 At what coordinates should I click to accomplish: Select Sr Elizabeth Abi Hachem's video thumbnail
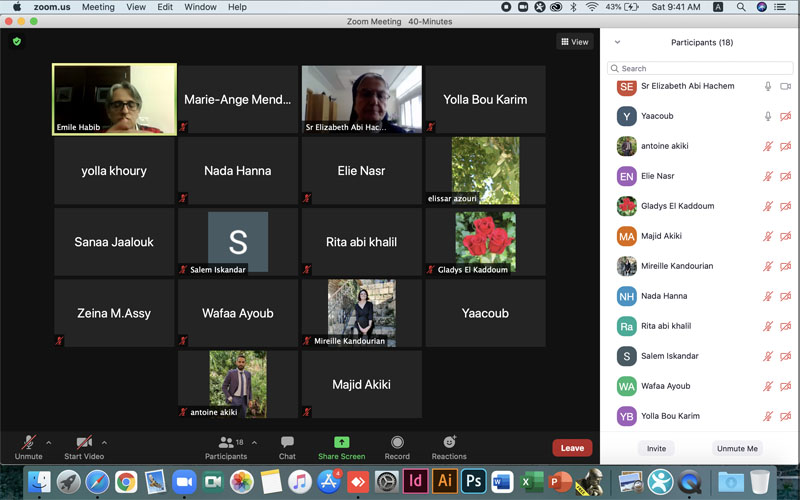click(x=362, y=99)
